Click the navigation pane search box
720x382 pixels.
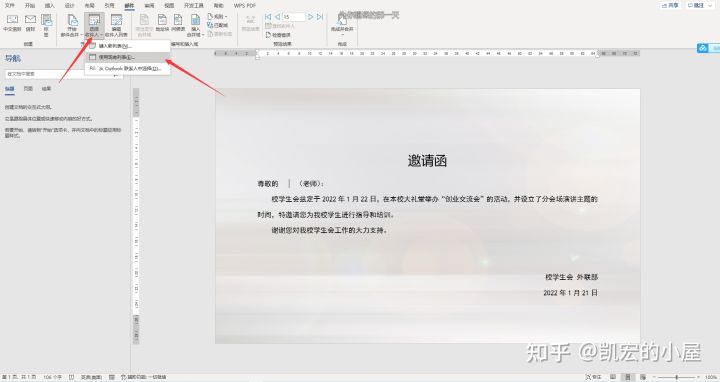(x=64, y=74)
